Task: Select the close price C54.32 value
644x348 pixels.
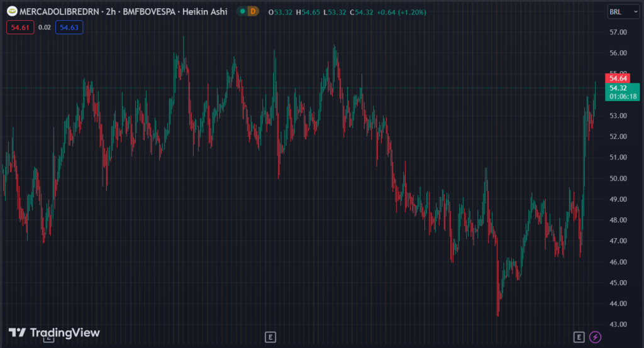Action: (362, 13)
